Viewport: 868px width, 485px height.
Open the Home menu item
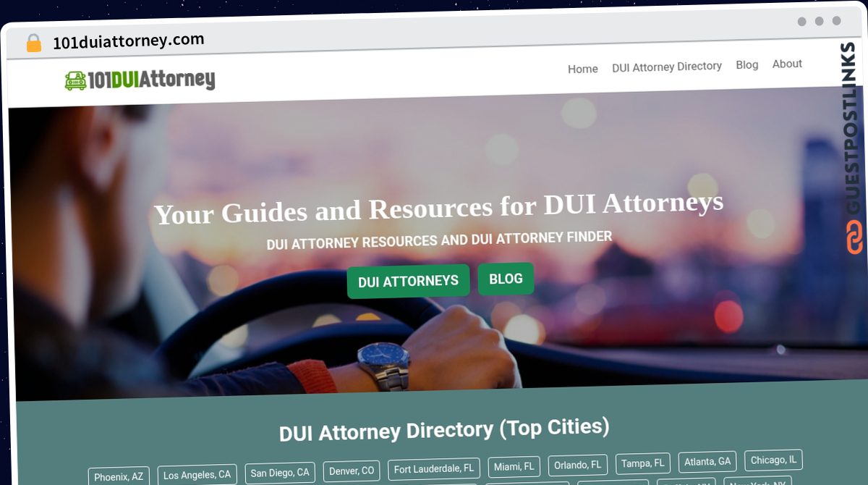[x=583, y=69]
